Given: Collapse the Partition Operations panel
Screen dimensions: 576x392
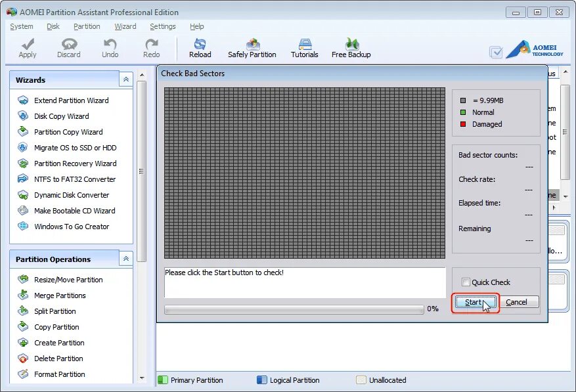Looking at the screenshot, I should 126,259.
